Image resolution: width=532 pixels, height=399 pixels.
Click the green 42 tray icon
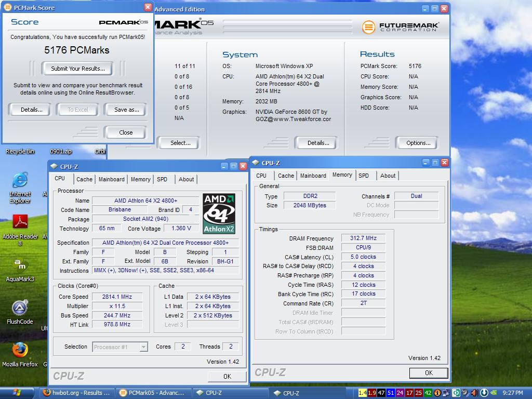coord(428,393)
